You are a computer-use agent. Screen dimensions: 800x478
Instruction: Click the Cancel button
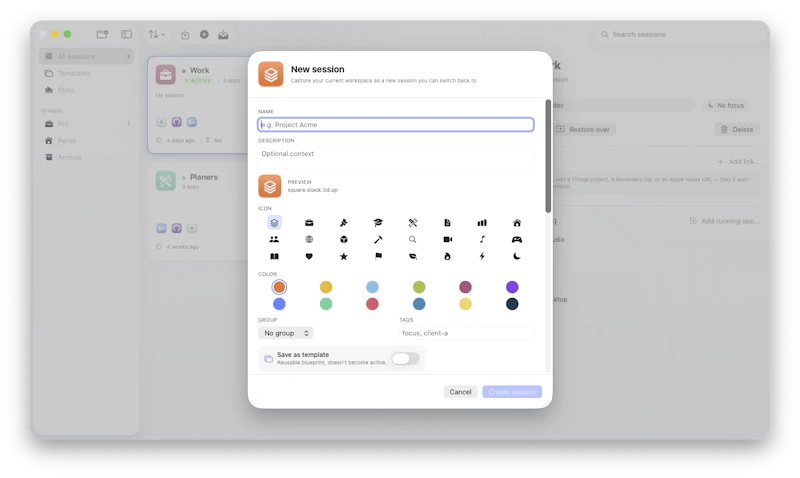(460, 392)
